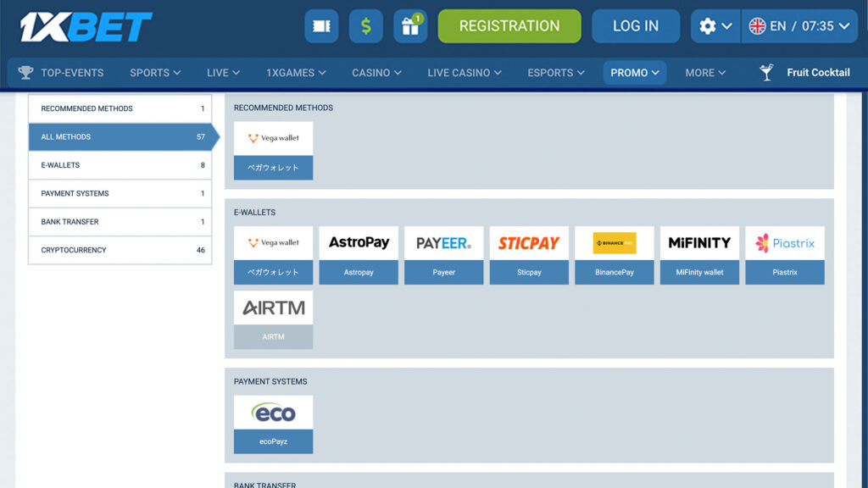The width and height of the screenshot is (868, 488).
Task: Open the gift bonus icon
Action: tap(410, 26)
